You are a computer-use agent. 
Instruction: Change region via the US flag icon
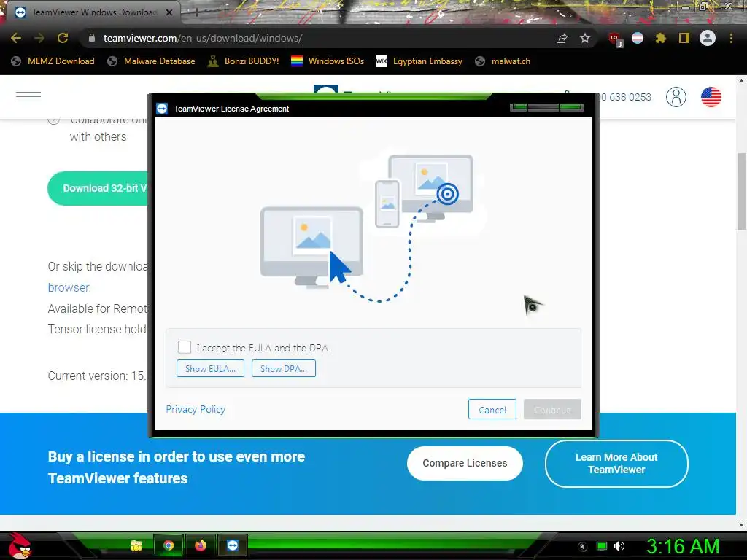click(711, 97)
